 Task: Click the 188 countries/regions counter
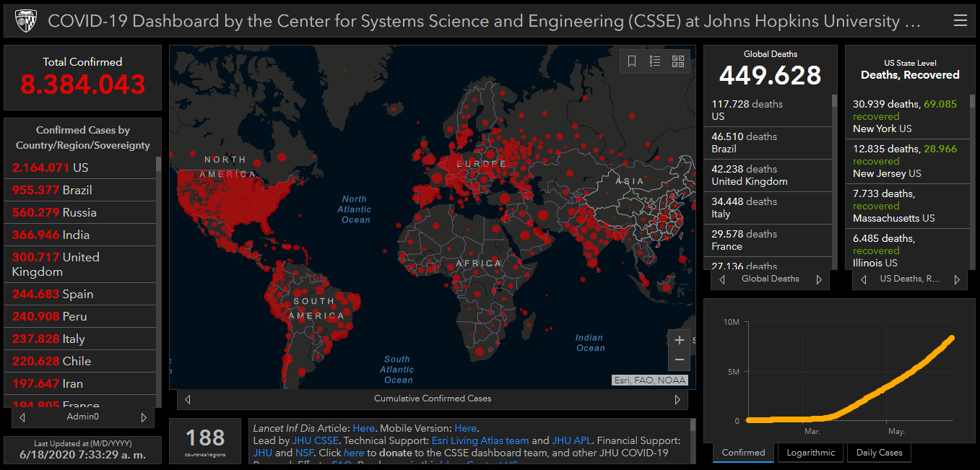205,441
